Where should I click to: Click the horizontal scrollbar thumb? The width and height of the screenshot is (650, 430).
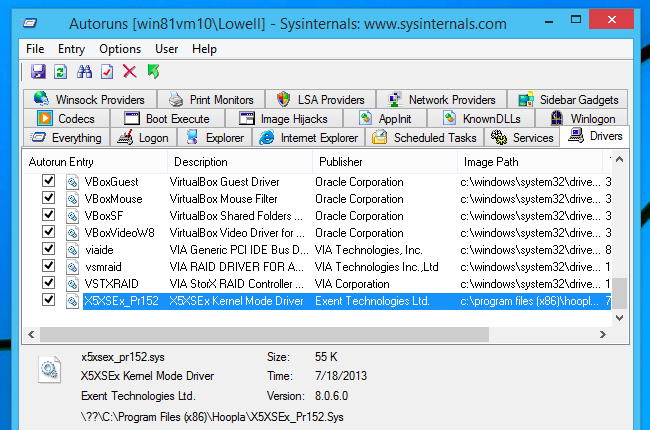click(x=264, y=334)
